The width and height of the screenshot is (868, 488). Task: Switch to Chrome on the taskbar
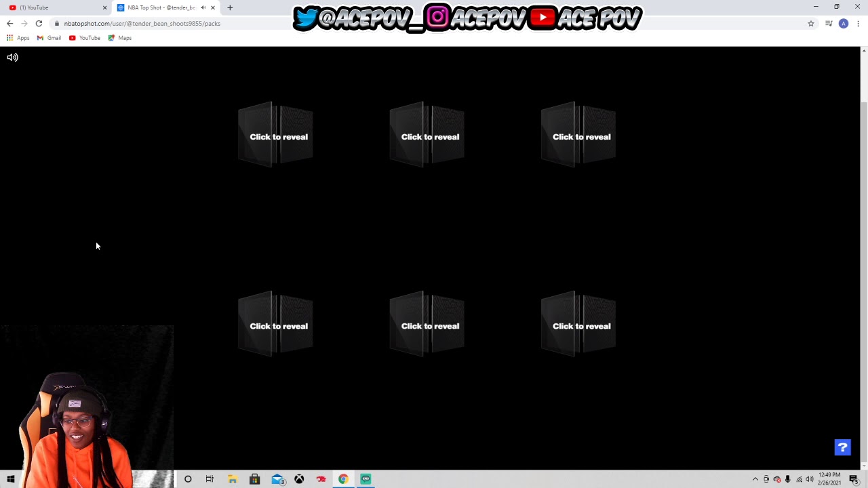click(343, 479)
